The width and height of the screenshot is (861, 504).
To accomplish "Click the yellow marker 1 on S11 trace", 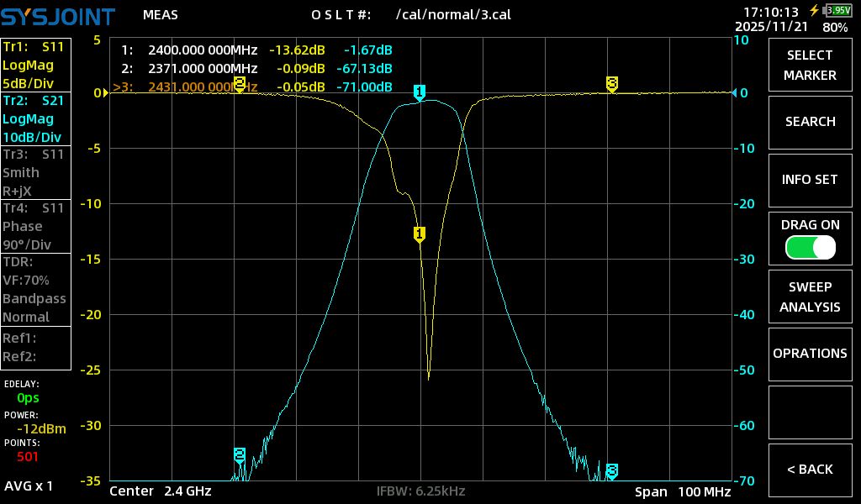I will point(419,234).
